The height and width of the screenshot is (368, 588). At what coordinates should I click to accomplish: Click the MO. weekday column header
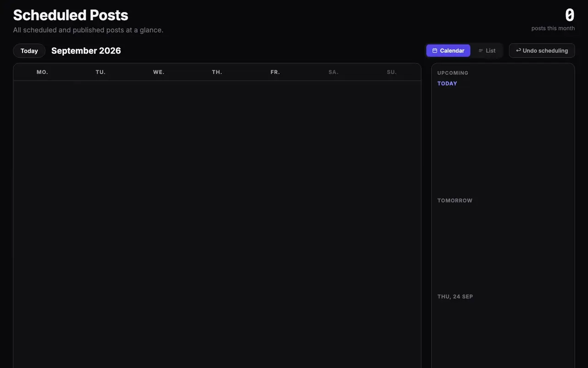[42, 72]
